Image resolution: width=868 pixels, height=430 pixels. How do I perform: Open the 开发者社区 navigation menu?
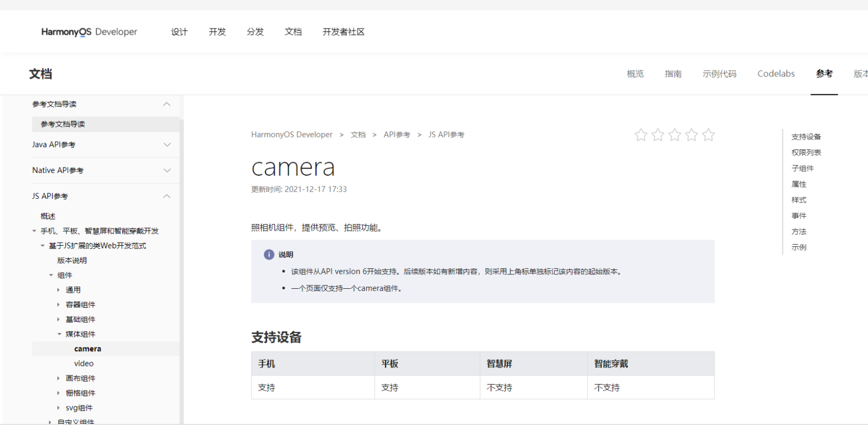[x=344, y=32]
